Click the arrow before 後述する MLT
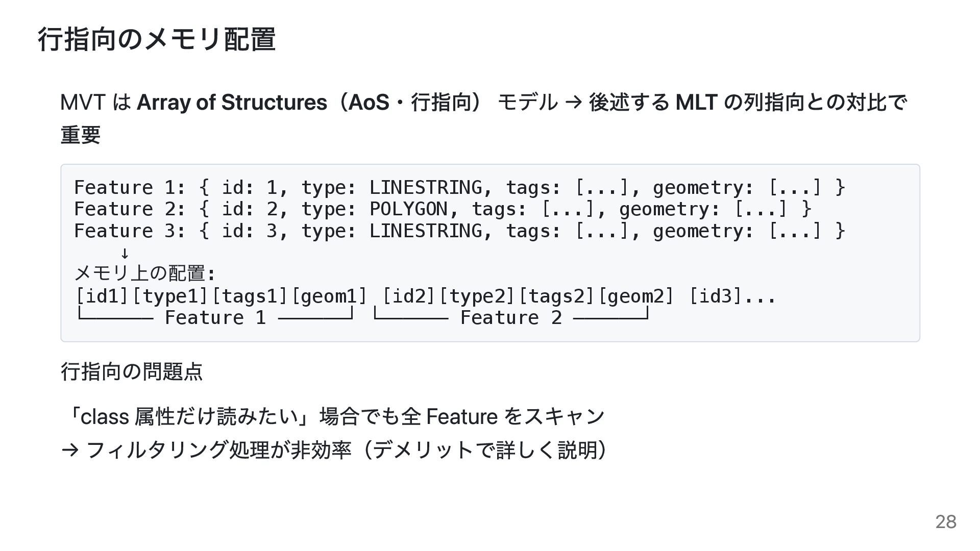The image size is (980, 551). click(x=573, y=103)
